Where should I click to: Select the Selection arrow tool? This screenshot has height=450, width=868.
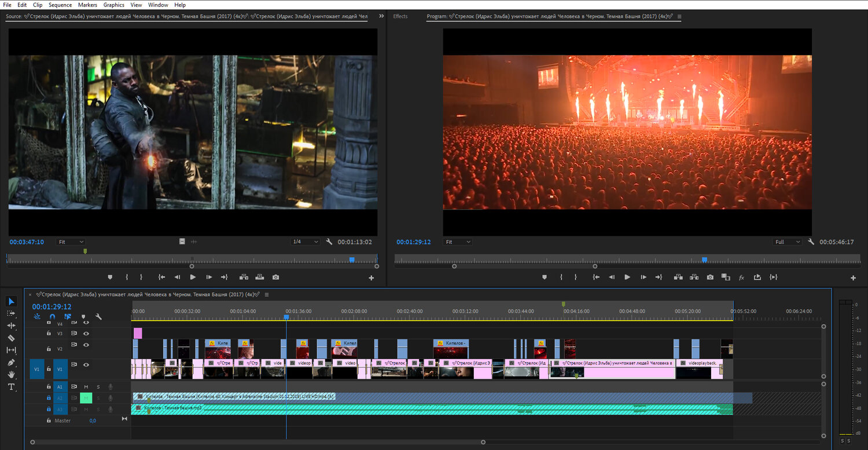[11, 301]
